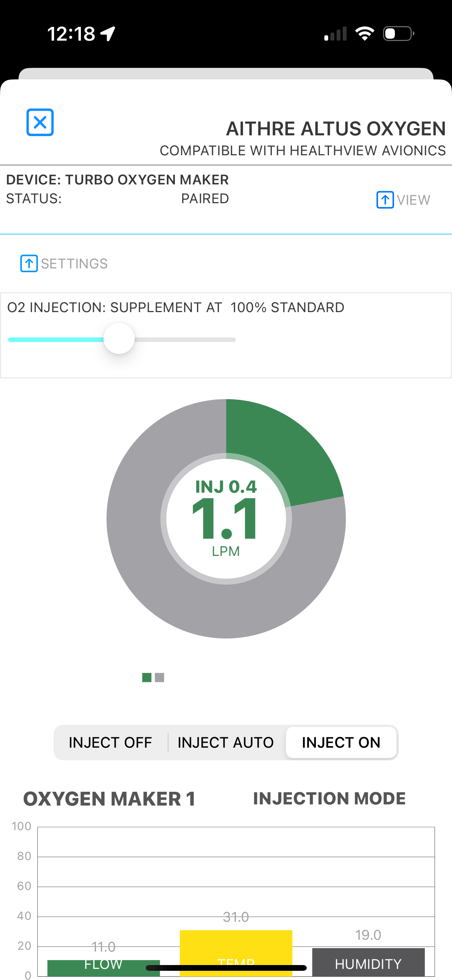
Task: Tap the VIEW upload arrow icon
Action: click(x=385, y=200)
